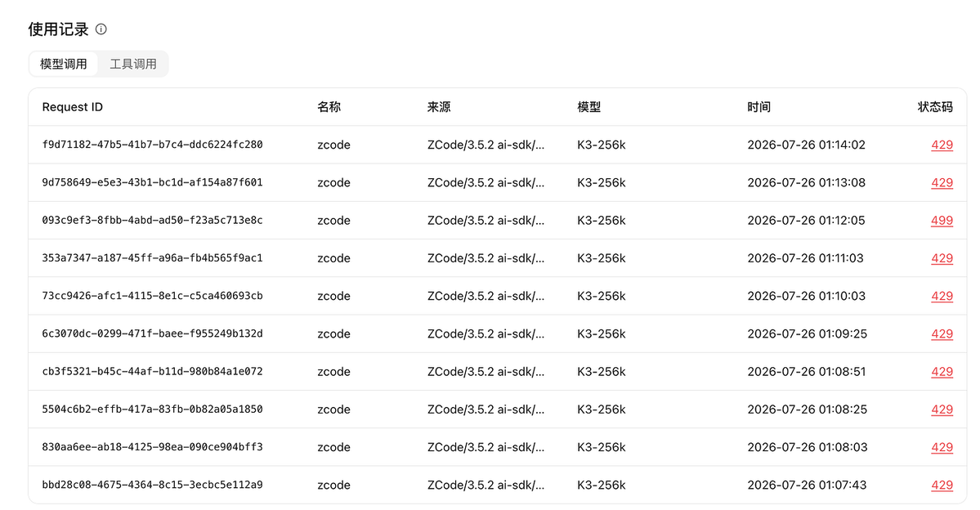
Task: Click ZCode/3.5.2 source in the 01:13:08 row
Action: pyautogui.click(x=486, y=182)
